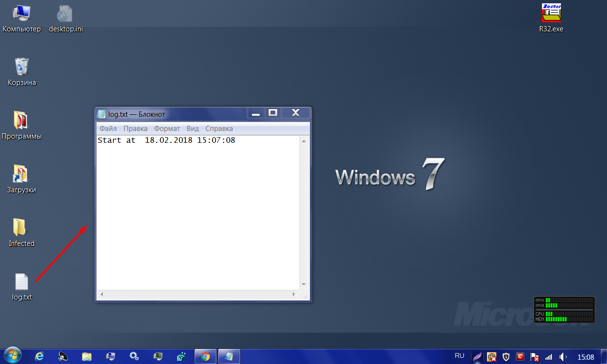Open Windows Explorer from taskbar
Viewport: 607px width, 364px height.
pyautogui.click(x=87, y=356)
